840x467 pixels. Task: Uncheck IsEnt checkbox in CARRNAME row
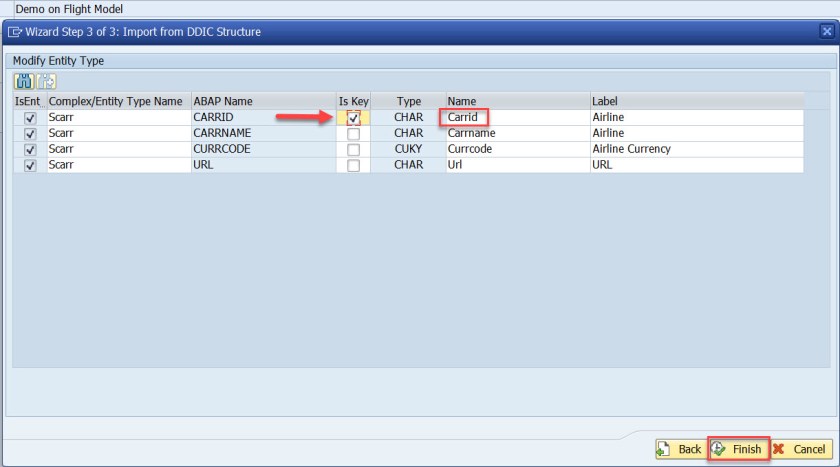click(30, 134)
